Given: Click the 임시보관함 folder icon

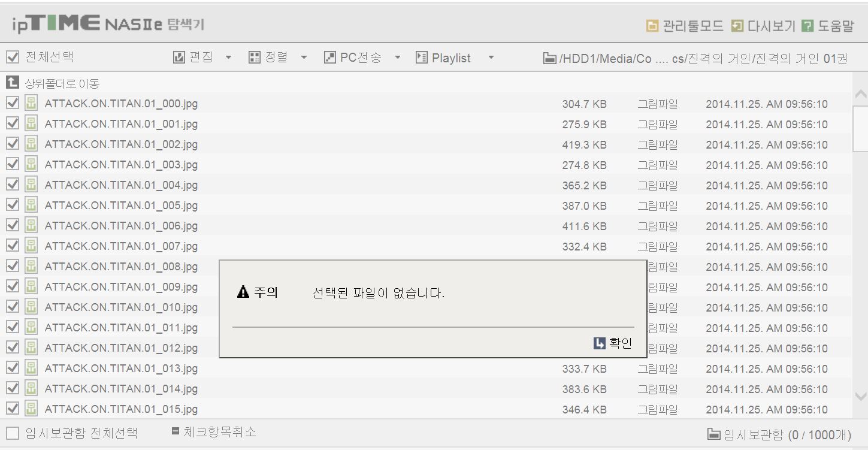Looking at the screenshot, I should (x=714, y=434).
